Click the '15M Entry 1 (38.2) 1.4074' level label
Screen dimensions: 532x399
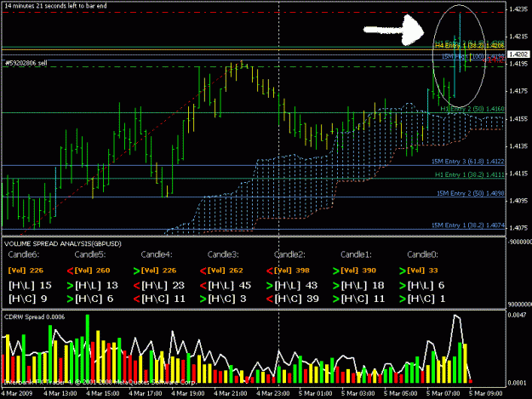[x=468, y=225]
